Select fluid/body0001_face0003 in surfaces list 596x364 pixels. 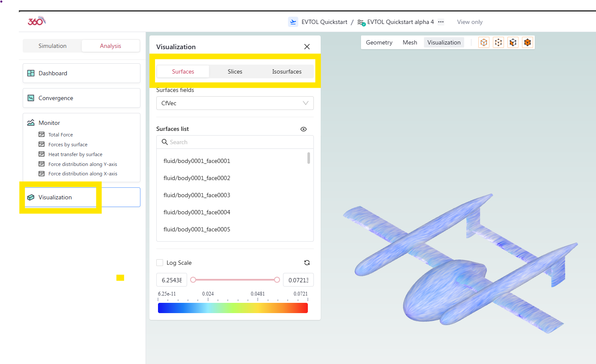coord(197,195)
